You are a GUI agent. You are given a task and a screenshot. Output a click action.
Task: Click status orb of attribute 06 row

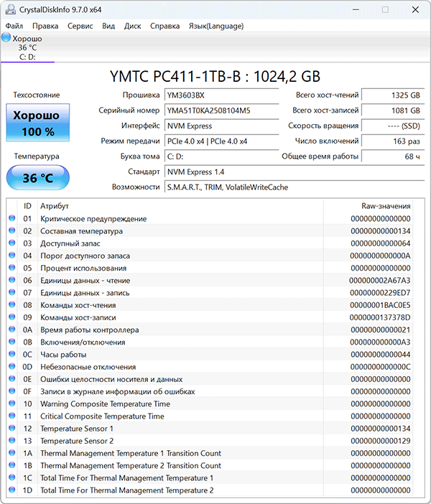point(12,280)
